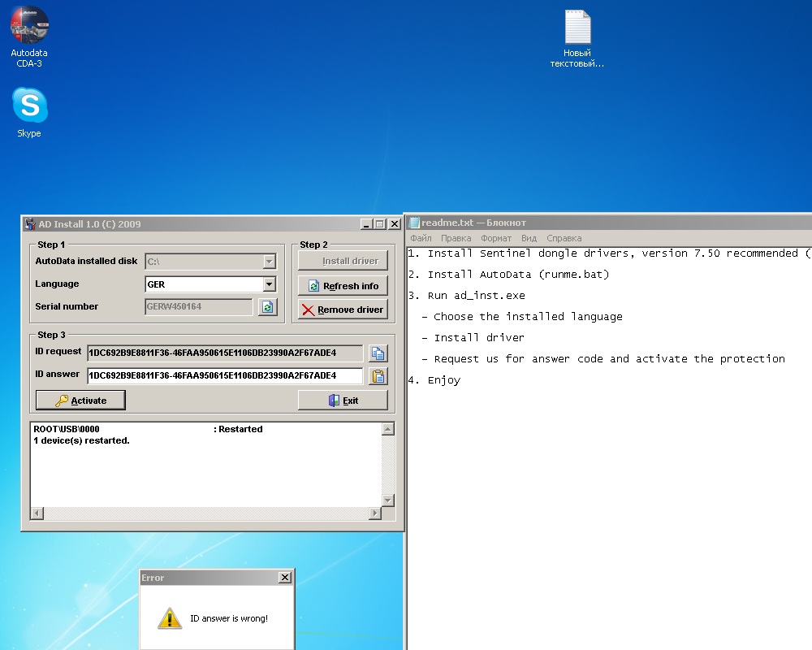This screenshot has height=650, width=812.
Task: Copy ID request with the copy icon
Action: point(378,353)
